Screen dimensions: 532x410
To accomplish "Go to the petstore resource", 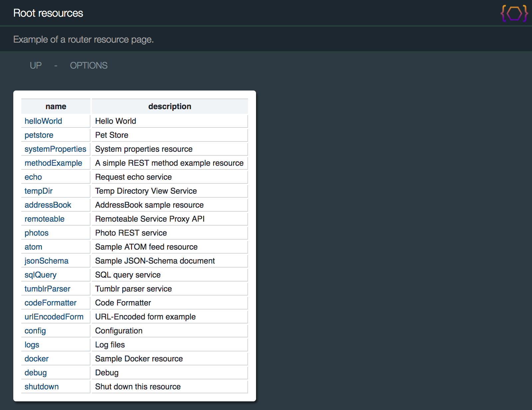I will (39, 135).
